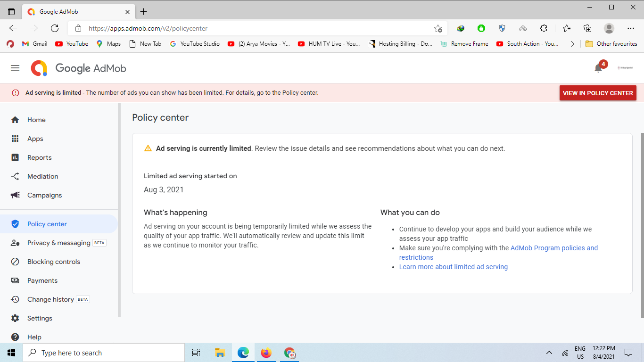Go to Home in the sidebar
Image resolution: width=644 pixels, height=362 pixels.
[x=59, y=120]
